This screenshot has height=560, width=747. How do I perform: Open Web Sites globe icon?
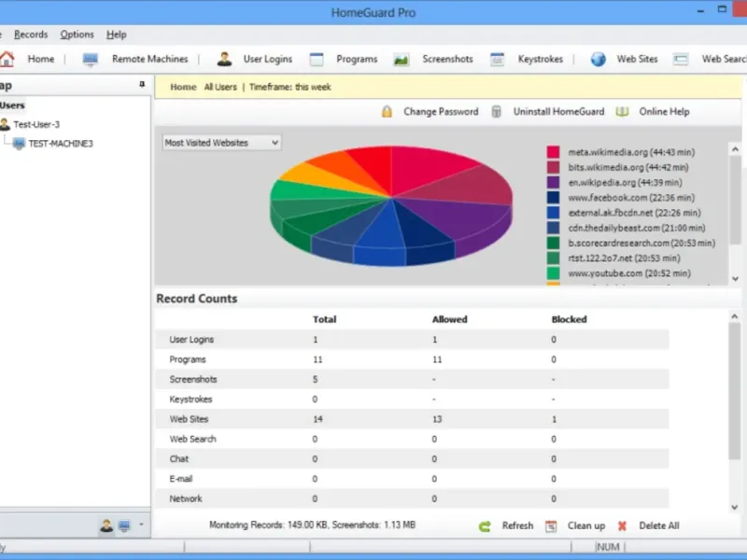[598, 59]
